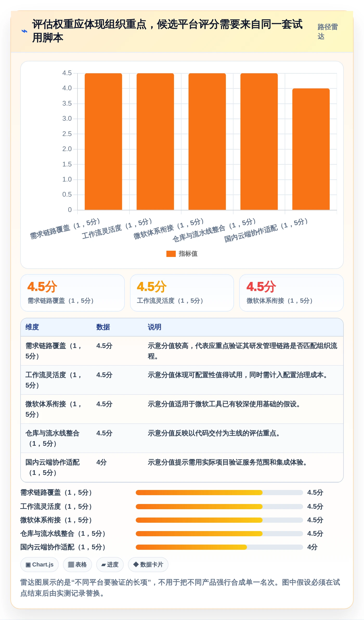Toggle the 指标值 legend label
This screenshot has width=364, height=620.
(188, 254)
